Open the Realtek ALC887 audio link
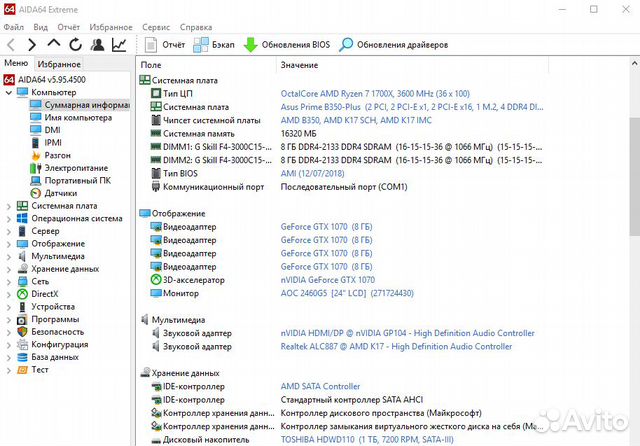Viewport: 640px width, 446px height. [x=396, y=346]
